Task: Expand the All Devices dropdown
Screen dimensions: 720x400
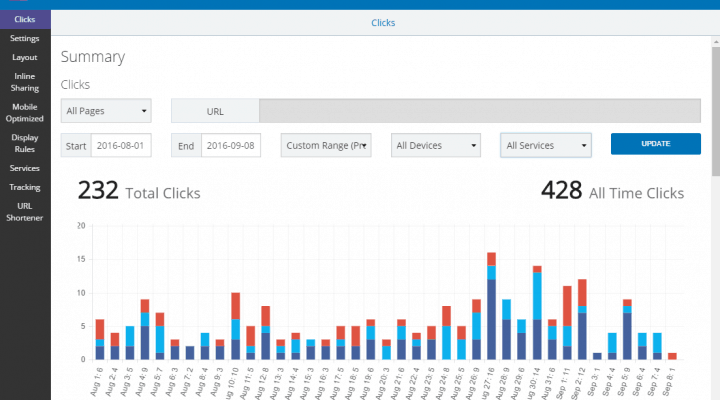Action: click(436, 145)
